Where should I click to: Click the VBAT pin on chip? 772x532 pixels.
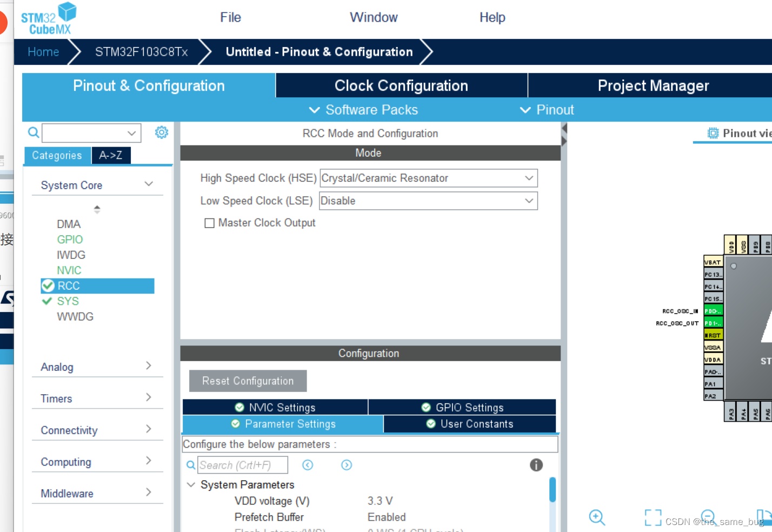pos(713,262)
